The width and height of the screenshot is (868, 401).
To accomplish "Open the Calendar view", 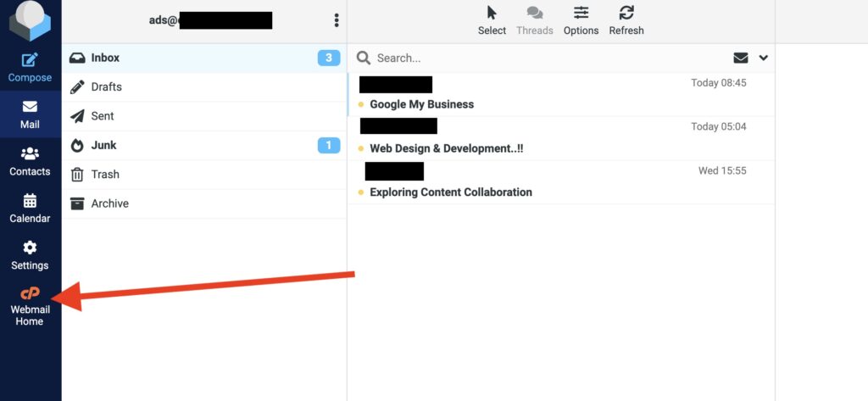I will pos(30,209).
